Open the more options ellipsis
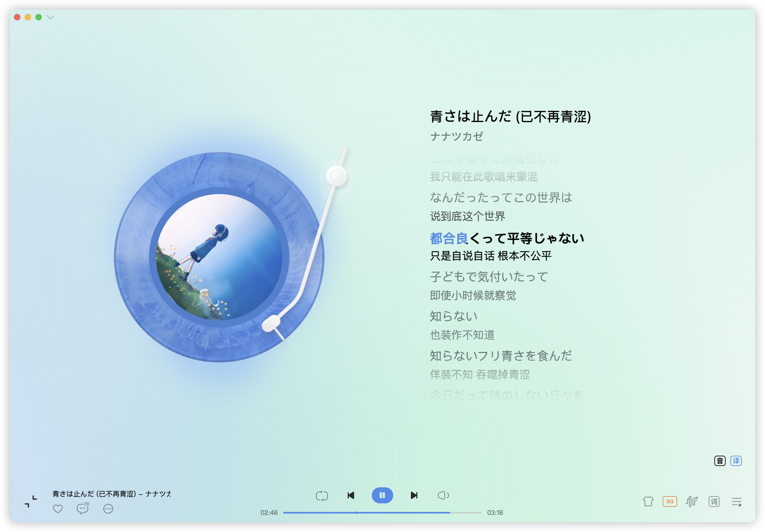765x532 pixels. point(108,509)
